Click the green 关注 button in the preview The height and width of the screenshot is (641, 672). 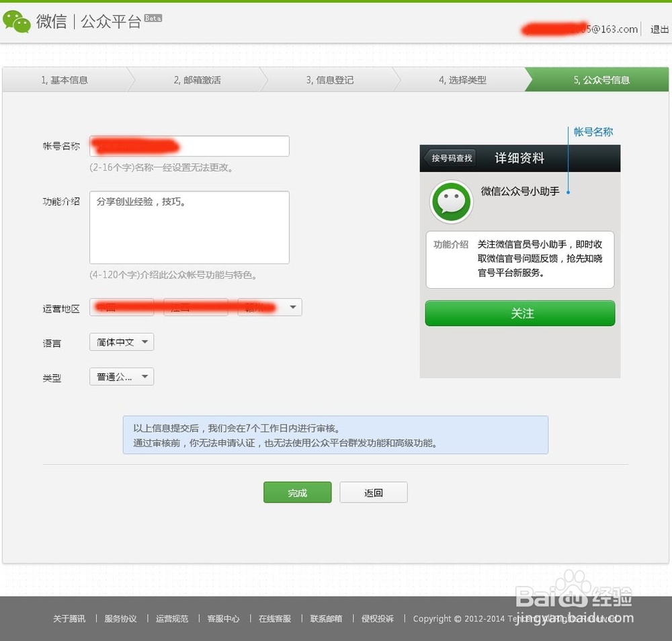(x=520, y=313)
